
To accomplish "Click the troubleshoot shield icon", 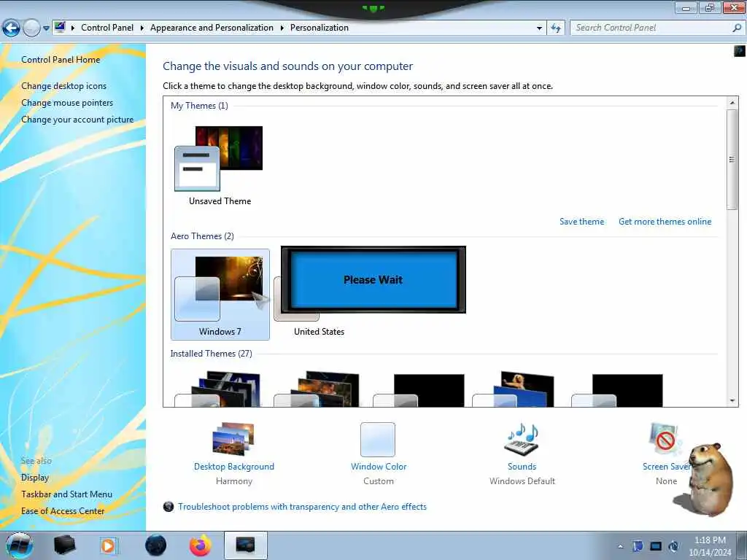I will coord(169,507).
